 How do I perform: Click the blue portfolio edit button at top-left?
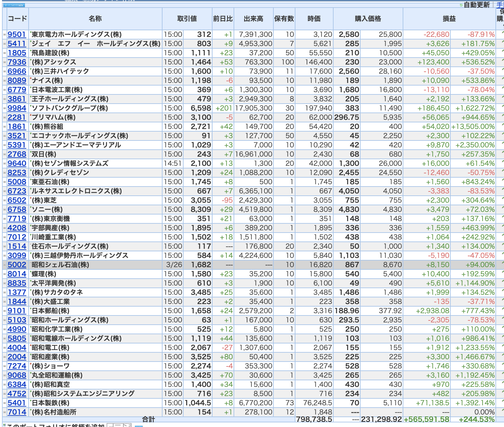click(14, 5)
